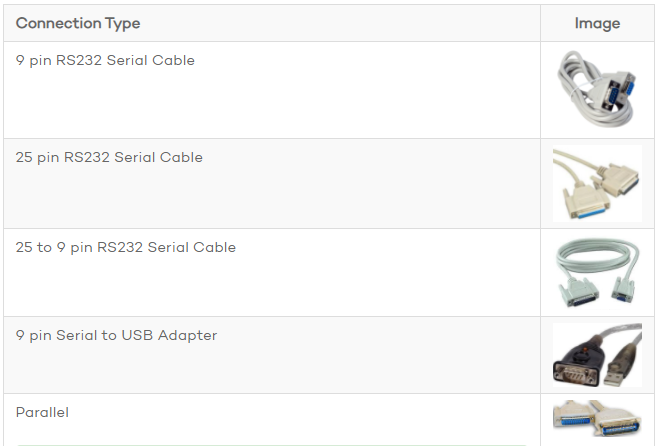Image resolution: width=658 pixels, height=446 pixels.
Task: Click '25 to 9 pin RS232 Serial Cable' text
Action: 126,247
